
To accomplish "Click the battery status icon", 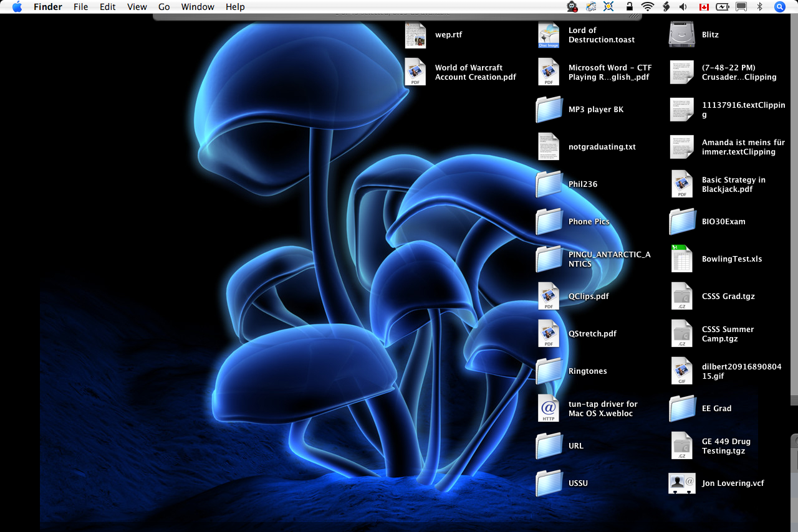I will pyautogui.click(x=723, y=7).
